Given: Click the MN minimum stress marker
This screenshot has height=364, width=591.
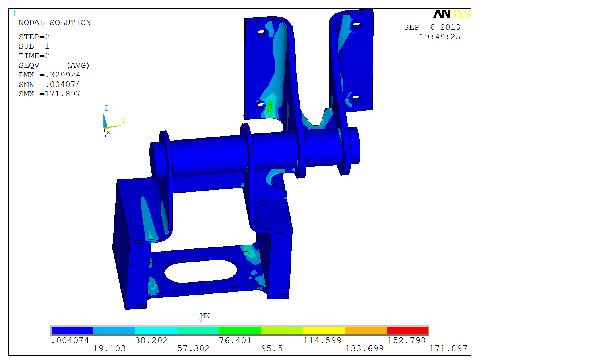Looking at the screenshot, I should coord(204,317).
